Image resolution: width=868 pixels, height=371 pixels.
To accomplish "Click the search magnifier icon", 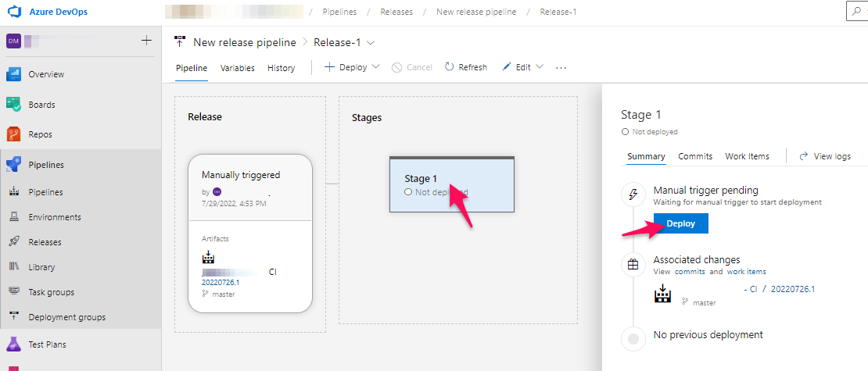I will click(858, 11).
